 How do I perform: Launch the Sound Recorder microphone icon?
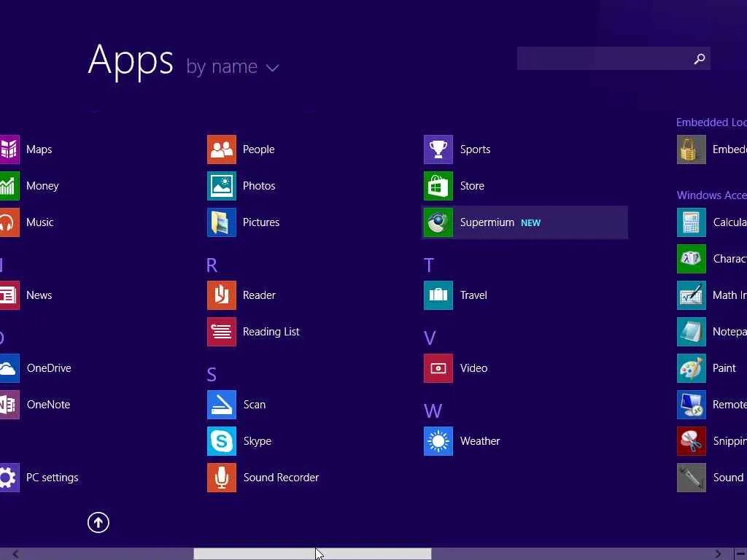pos(222,478)
